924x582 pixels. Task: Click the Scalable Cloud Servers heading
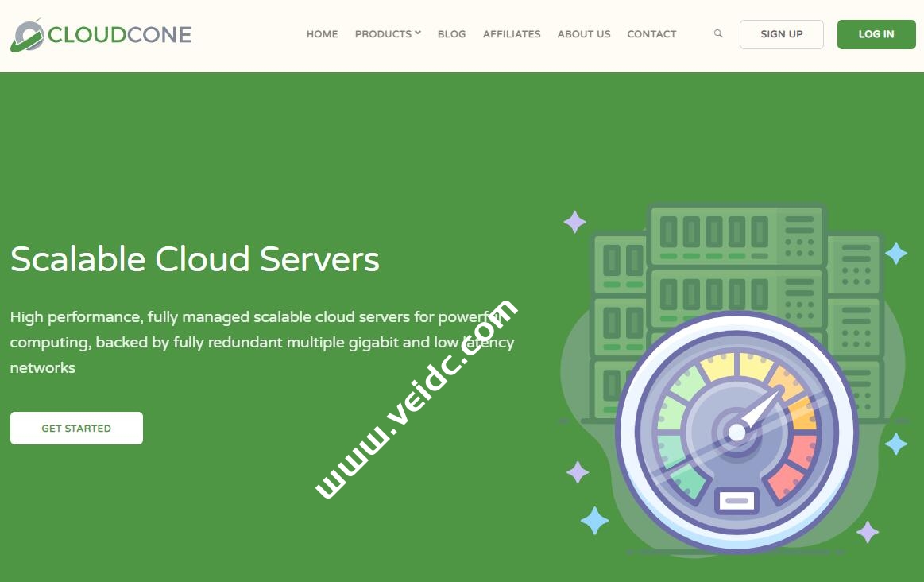point(195,258)
